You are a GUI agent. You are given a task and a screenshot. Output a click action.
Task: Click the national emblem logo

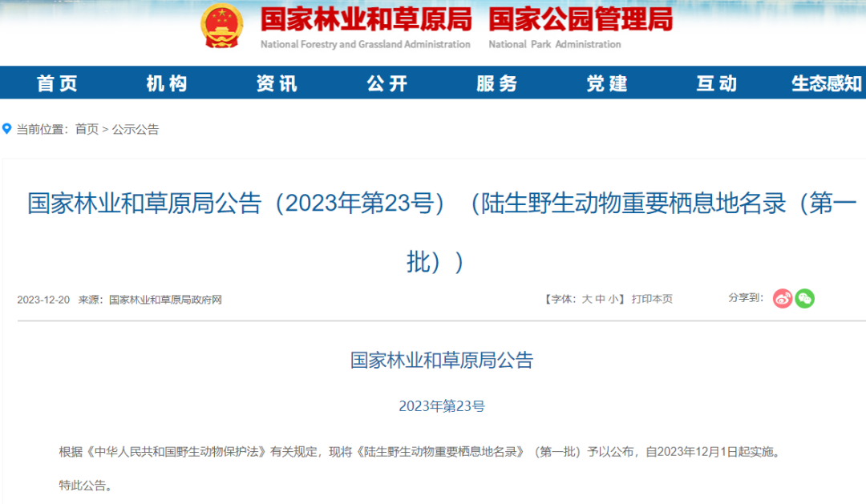click(x=222, y=26)
